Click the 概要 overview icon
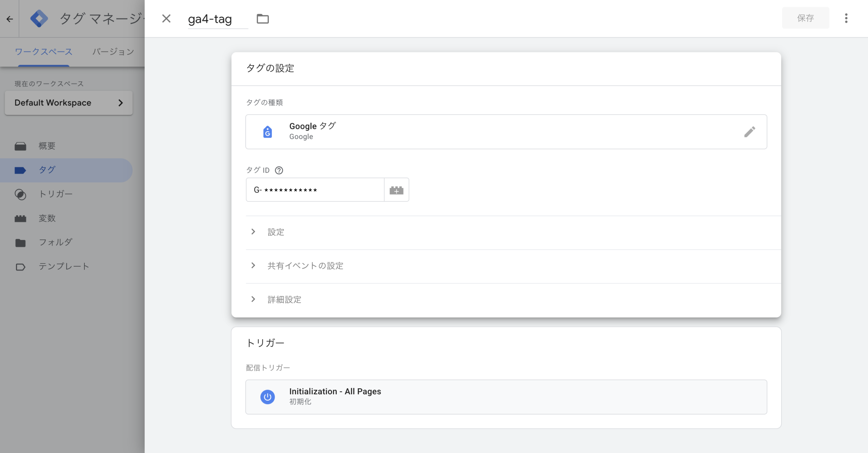 [20, 146]
